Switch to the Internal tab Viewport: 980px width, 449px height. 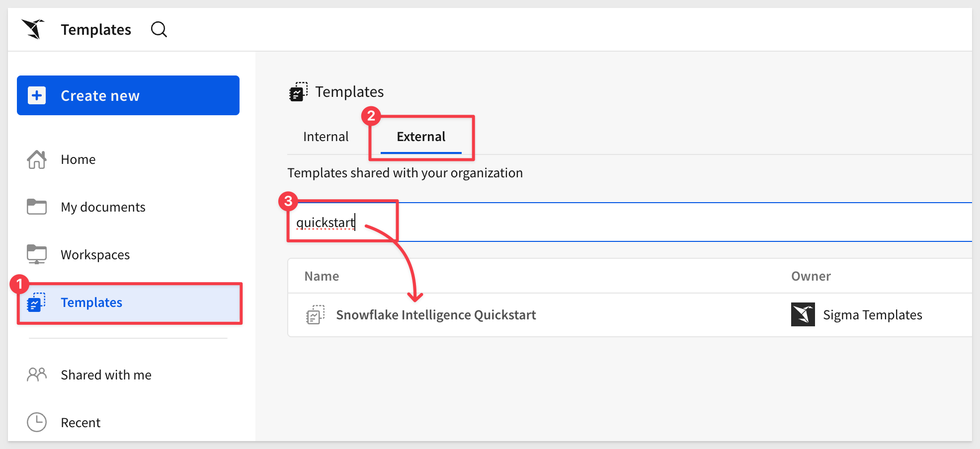326,137
